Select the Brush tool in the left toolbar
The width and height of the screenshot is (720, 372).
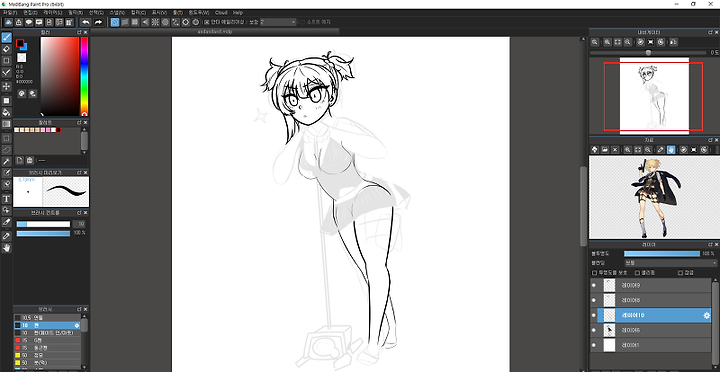(6, 37)
